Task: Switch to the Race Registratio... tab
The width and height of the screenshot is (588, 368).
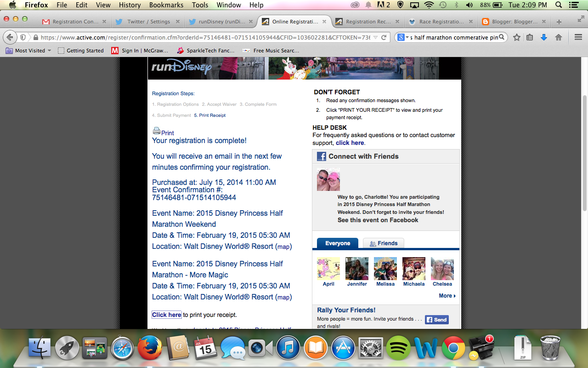Action: (441, 22)
